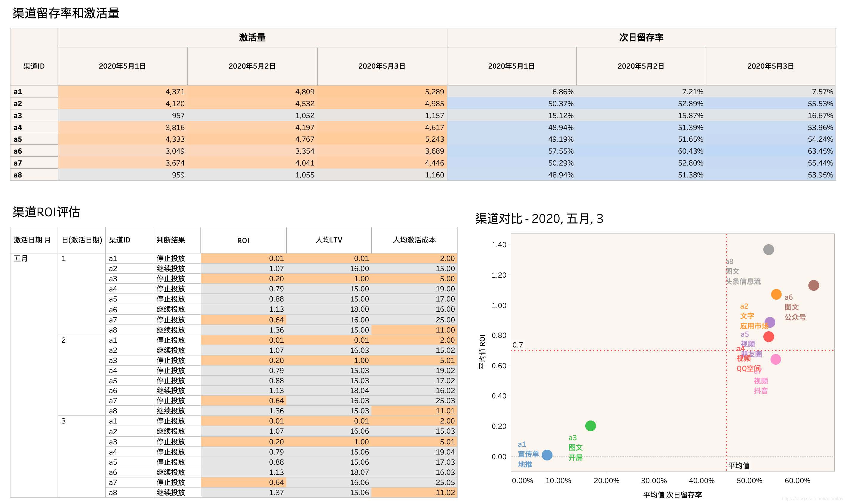The width and height of the screenshot is (846, 504).
Task: Click the a6 图文 公众号 label
Action: pyautogui.click(x=795, y=307)
